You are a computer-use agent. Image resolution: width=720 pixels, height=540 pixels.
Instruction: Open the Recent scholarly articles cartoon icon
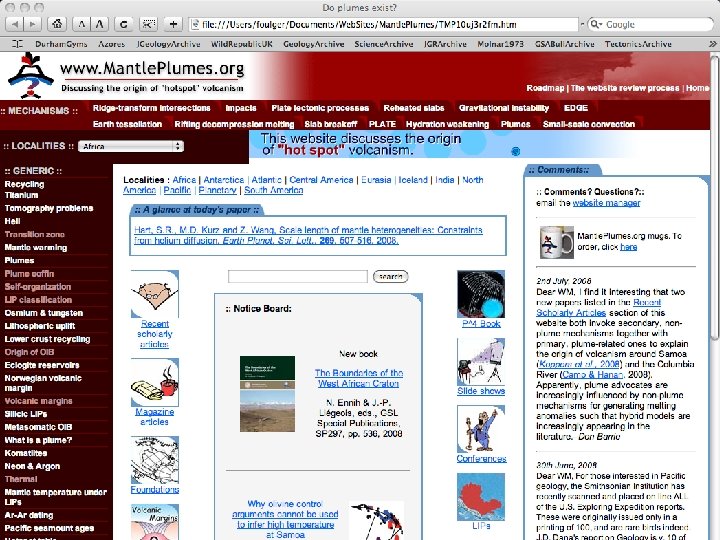pos(154,294)
